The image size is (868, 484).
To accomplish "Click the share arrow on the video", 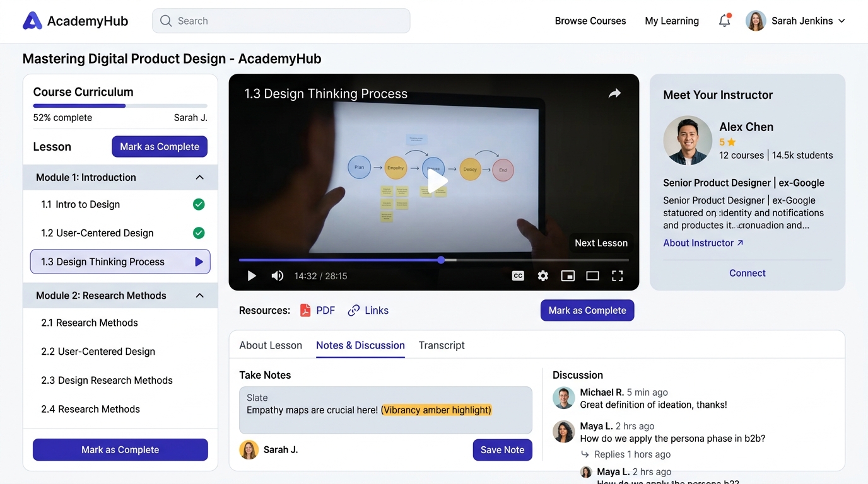I will click(x=614, y=94).
